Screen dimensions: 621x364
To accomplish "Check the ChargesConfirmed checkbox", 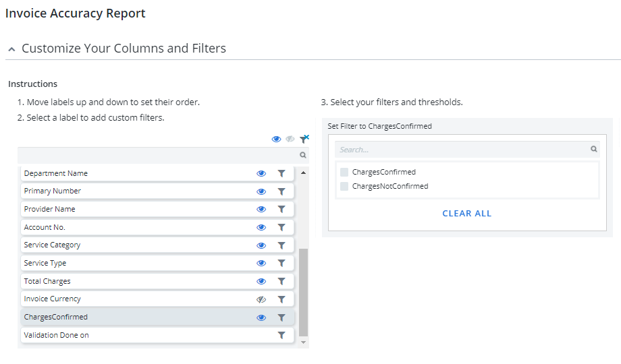I will [344, 172].
